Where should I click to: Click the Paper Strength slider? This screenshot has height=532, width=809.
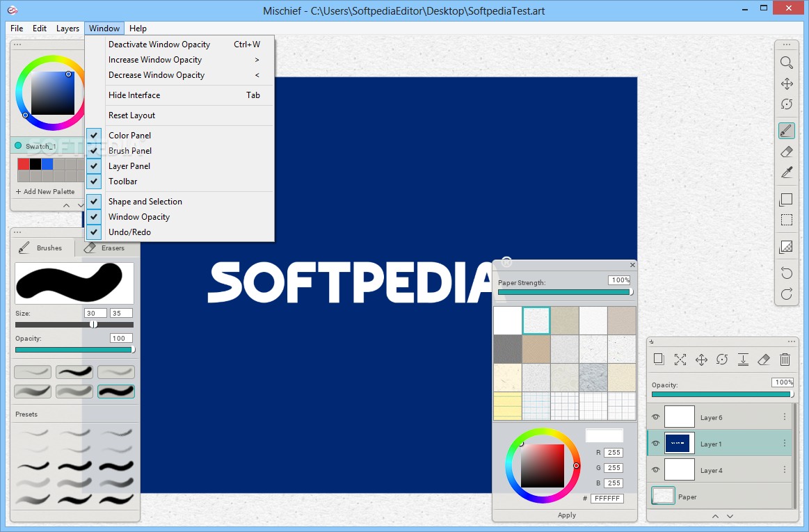pos(565,292)
